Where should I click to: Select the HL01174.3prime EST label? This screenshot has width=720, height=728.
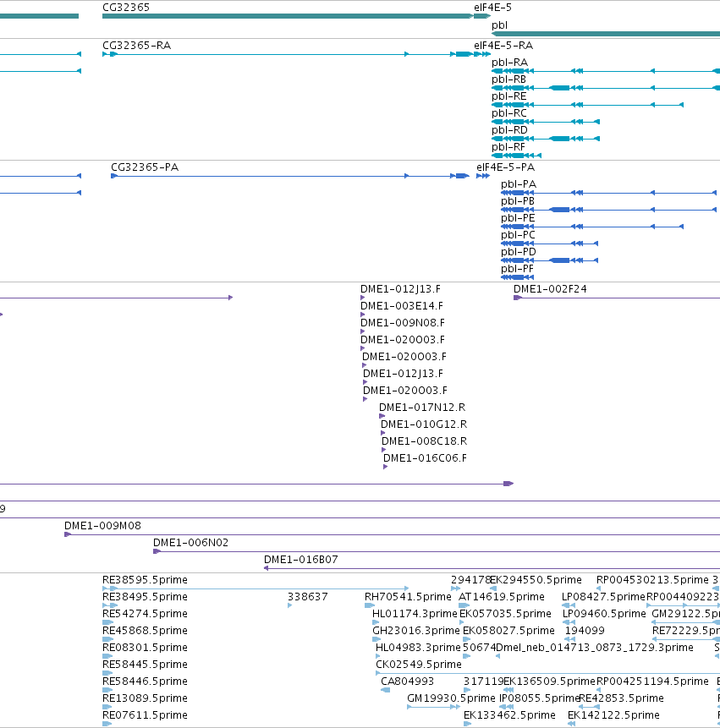coord(415,614)
